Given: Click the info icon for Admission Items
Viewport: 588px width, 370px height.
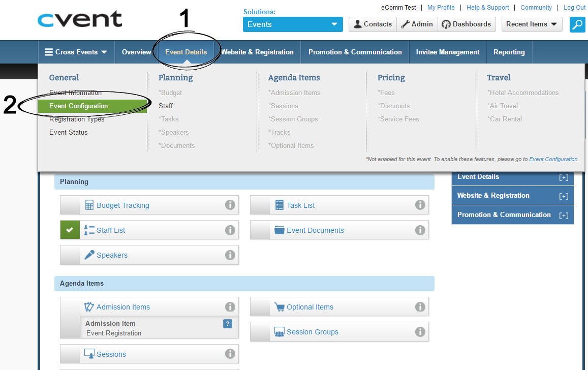Looking at the screenshot, I should (230, 307).
